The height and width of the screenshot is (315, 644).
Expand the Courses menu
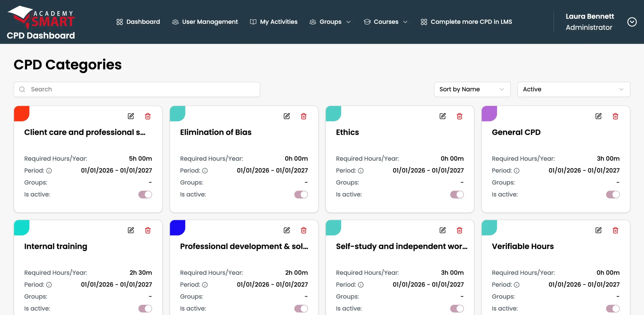point(386,22)
